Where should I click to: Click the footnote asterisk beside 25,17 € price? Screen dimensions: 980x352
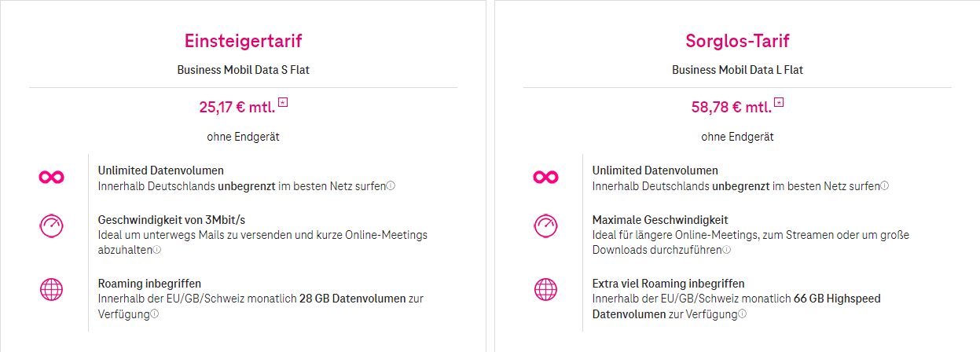(283, 102)
